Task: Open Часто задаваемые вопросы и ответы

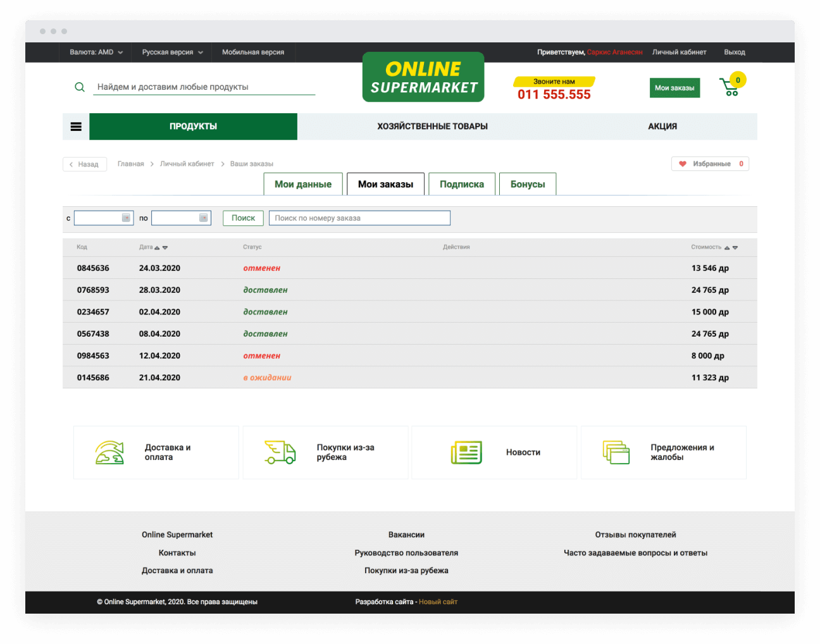Action: (635, 553)
